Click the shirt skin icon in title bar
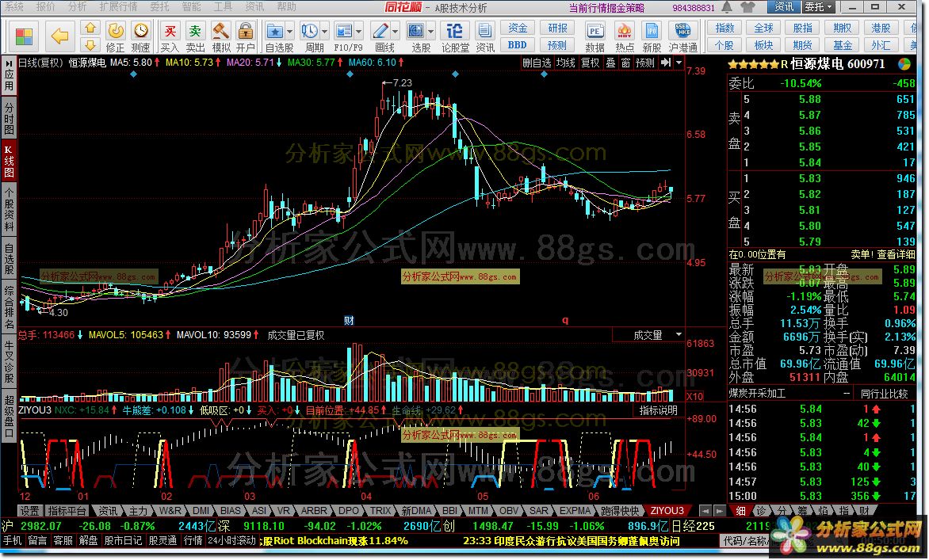This screenshot has height=560, width=929. pyautogui.click(x=747, y=7)
